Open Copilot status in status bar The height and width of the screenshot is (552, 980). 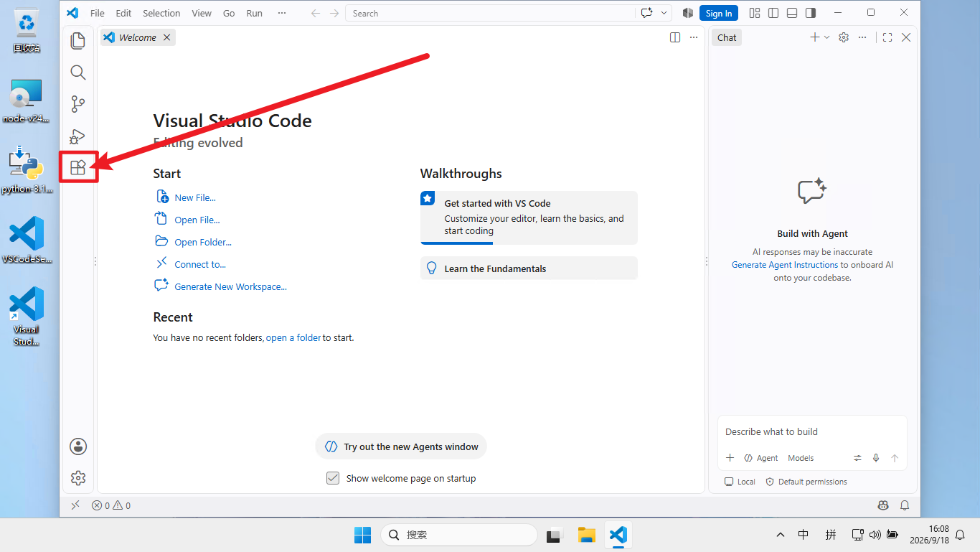pyautogui.click(x=883, y=505)
